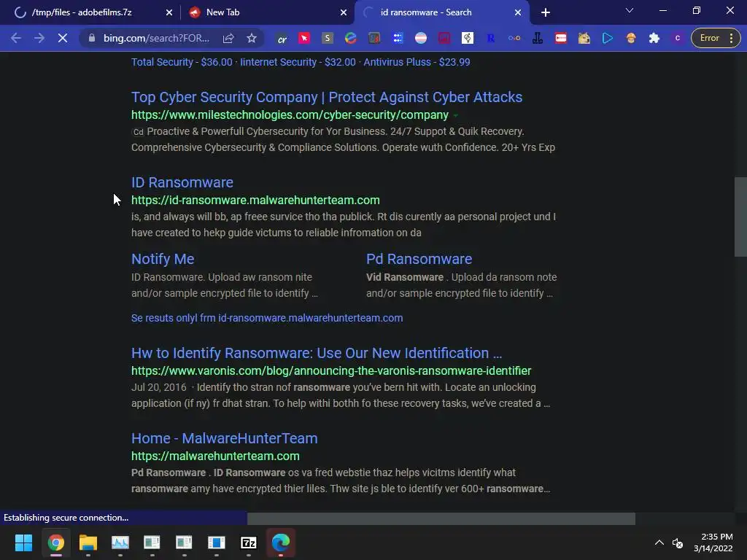Open Microsoft Edge from the taskbar
This screenshot has height=560, width=747.
point(281,542)
